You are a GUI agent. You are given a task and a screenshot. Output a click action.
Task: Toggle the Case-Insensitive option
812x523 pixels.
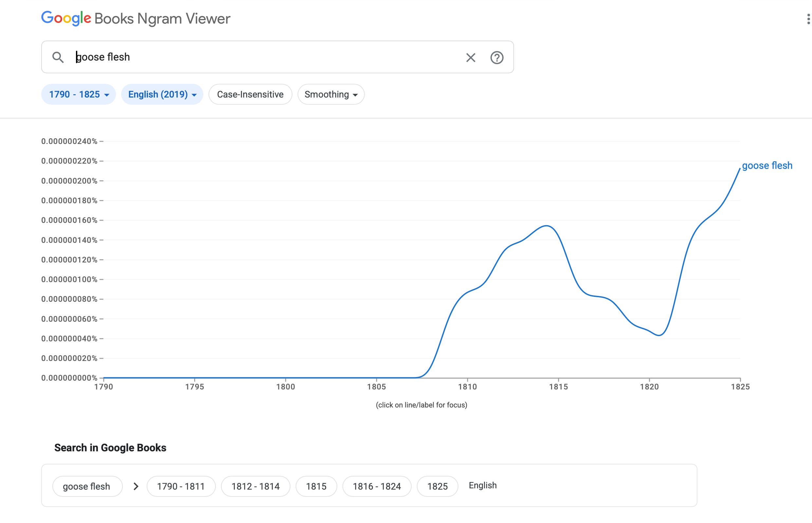point(250,94)
